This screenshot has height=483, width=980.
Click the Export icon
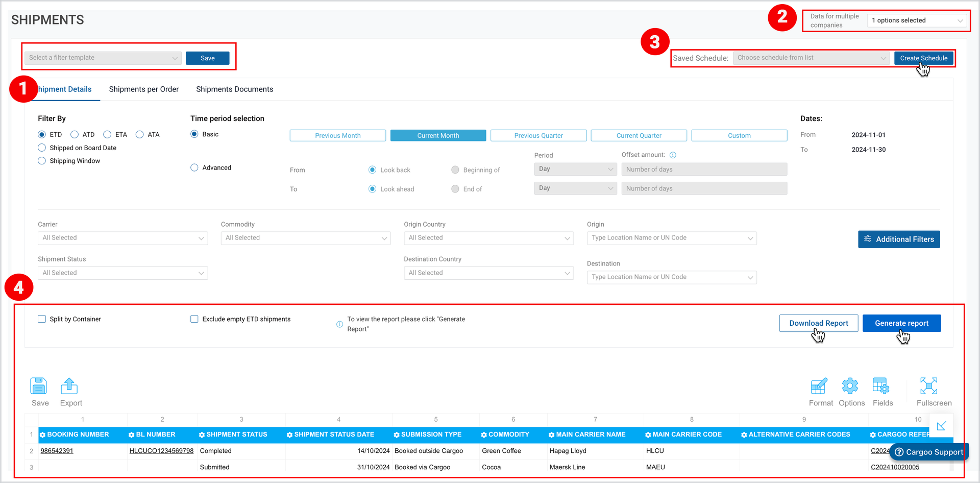point(69,386)
